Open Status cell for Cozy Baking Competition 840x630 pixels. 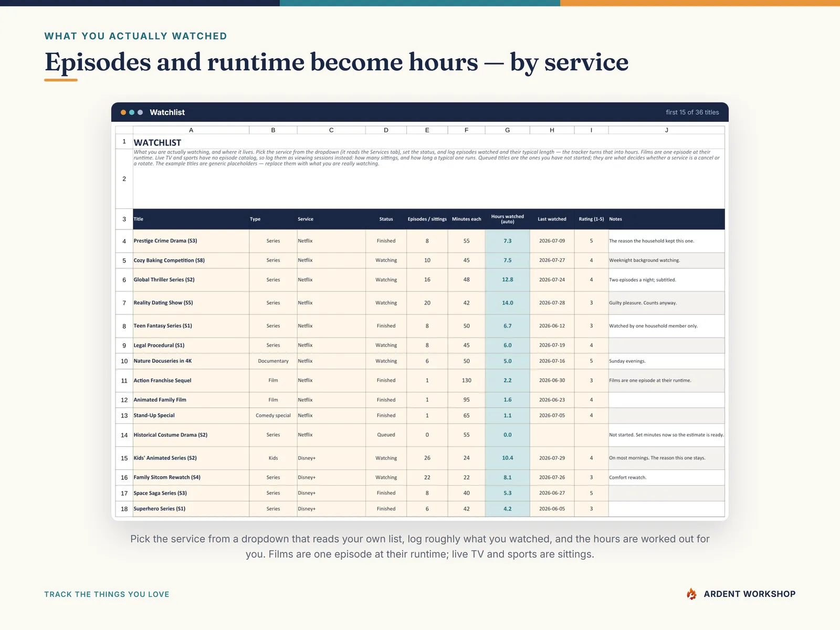[386, 260]
